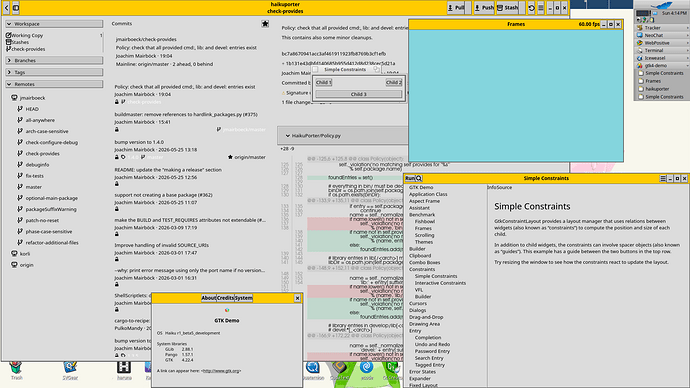Select the optional-main-package remote branch
The width and height of the screenshot is (690, 388).
(x=51, y=198)
